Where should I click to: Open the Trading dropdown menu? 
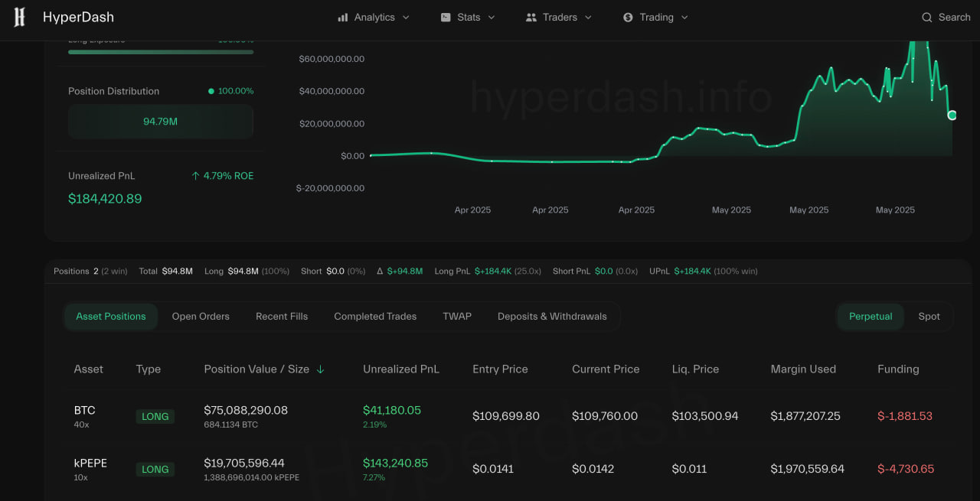684,17
